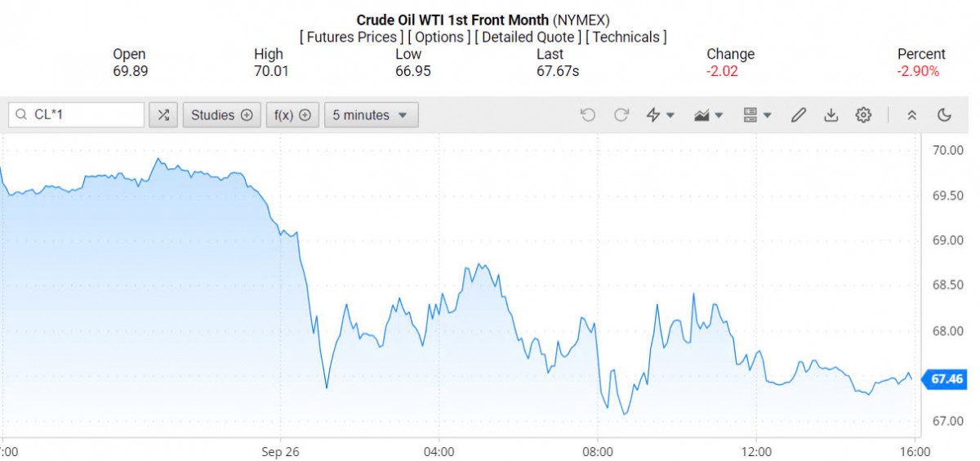Open the Futures Prices link
Screen dimensions: 980x461
click(351, 37)
